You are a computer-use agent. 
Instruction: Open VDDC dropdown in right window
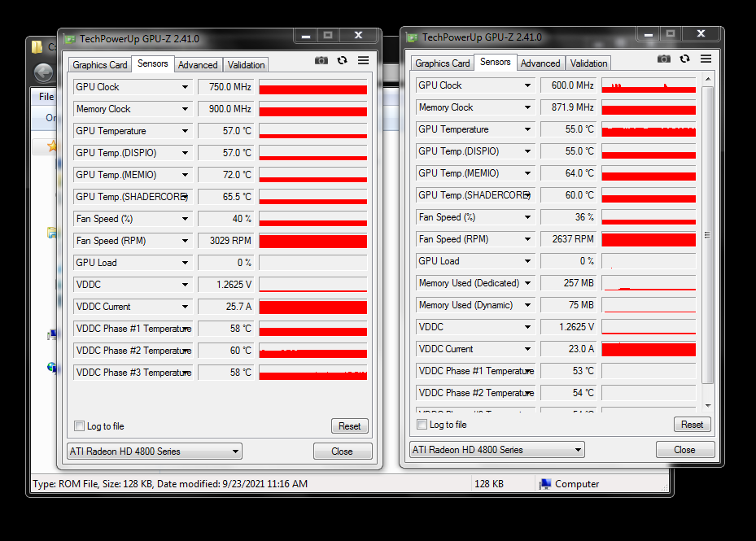(x=527, y=327)
